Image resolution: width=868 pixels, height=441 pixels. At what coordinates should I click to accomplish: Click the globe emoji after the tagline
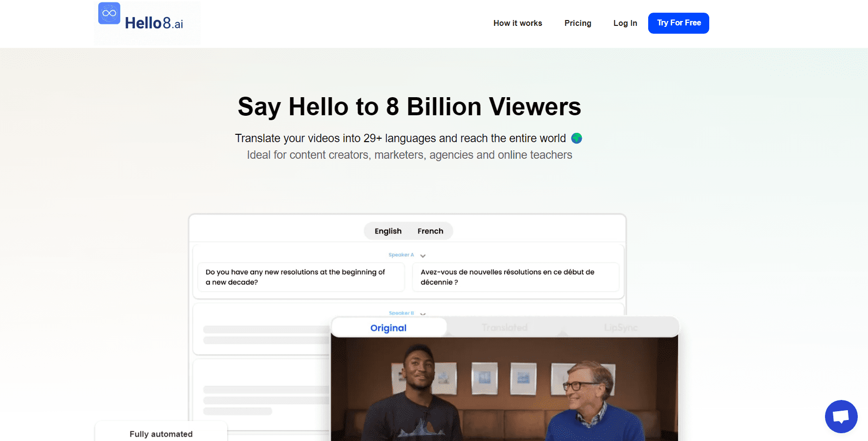[x=576, y=138]
